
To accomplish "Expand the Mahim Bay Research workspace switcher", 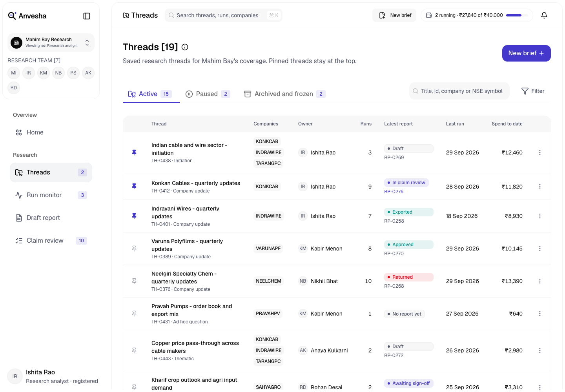I will pyautogui.click(x=51, y=42).
